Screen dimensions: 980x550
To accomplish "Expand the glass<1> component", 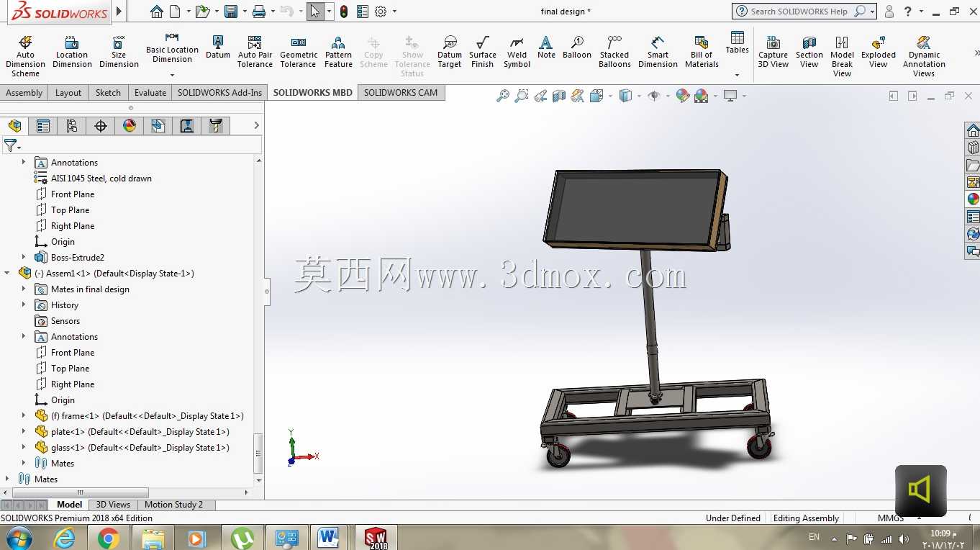I will coord(24,448).
